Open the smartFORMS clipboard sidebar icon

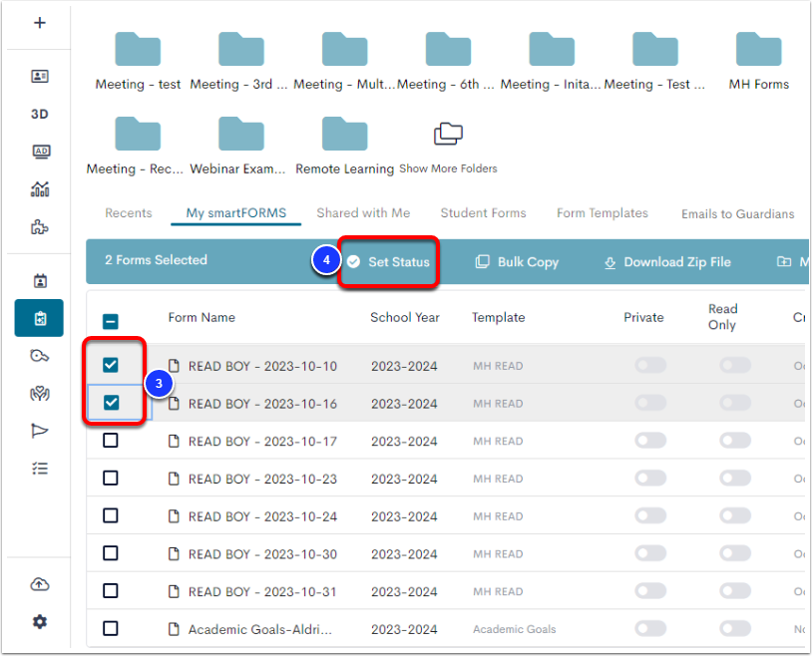point(39,318)
